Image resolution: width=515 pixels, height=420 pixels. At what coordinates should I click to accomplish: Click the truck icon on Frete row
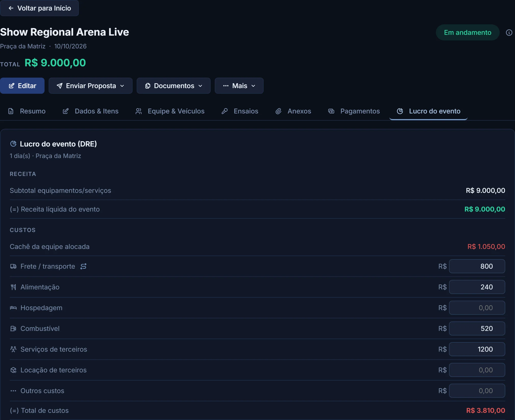(13, 266)
